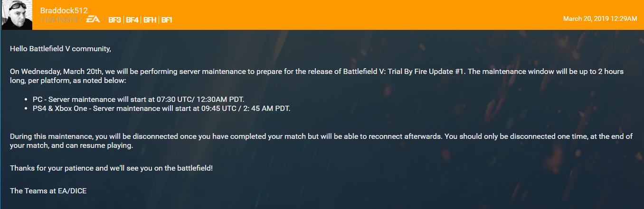Select the BF3 game badge

pyautogui.click(x=115, y=20)
